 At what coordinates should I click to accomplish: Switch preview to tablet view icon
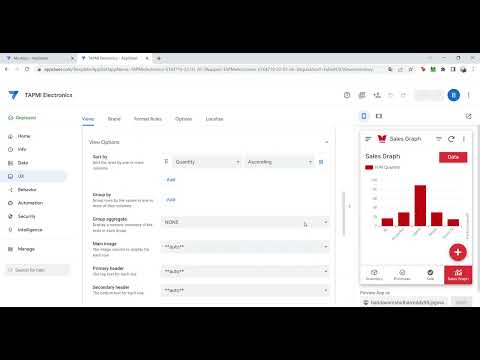tap(379, 116)
